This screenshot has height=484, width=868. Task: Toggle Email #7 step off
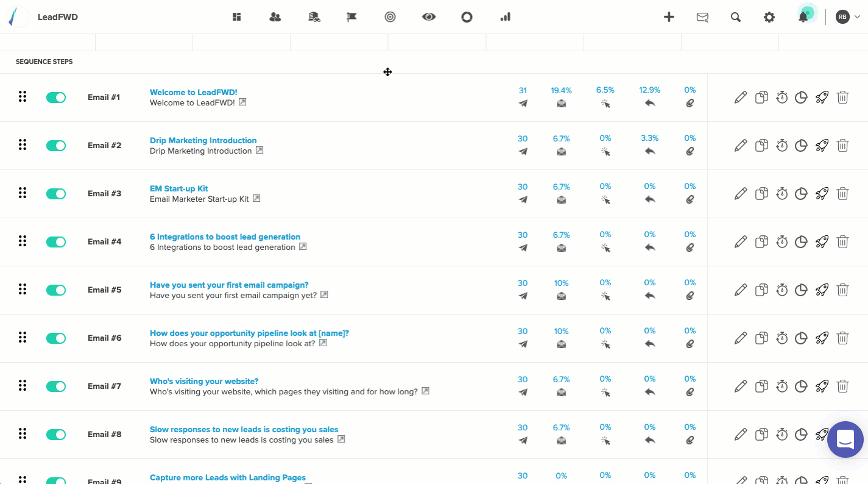pyautogui.click(x=56, y=386)
